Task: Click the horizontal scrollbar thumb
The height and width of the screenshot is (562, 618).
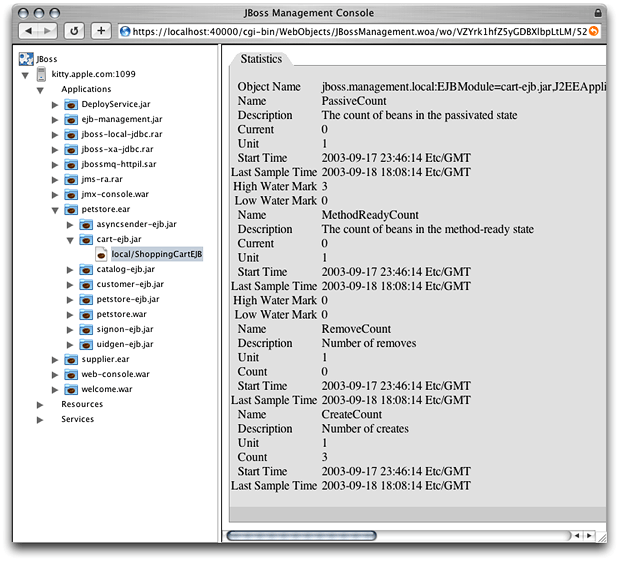Action: [302, 535]
